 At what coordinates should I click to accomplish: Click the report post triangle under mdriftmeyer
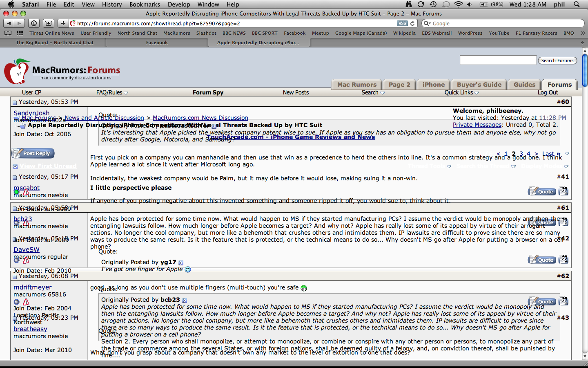(26, 302)
